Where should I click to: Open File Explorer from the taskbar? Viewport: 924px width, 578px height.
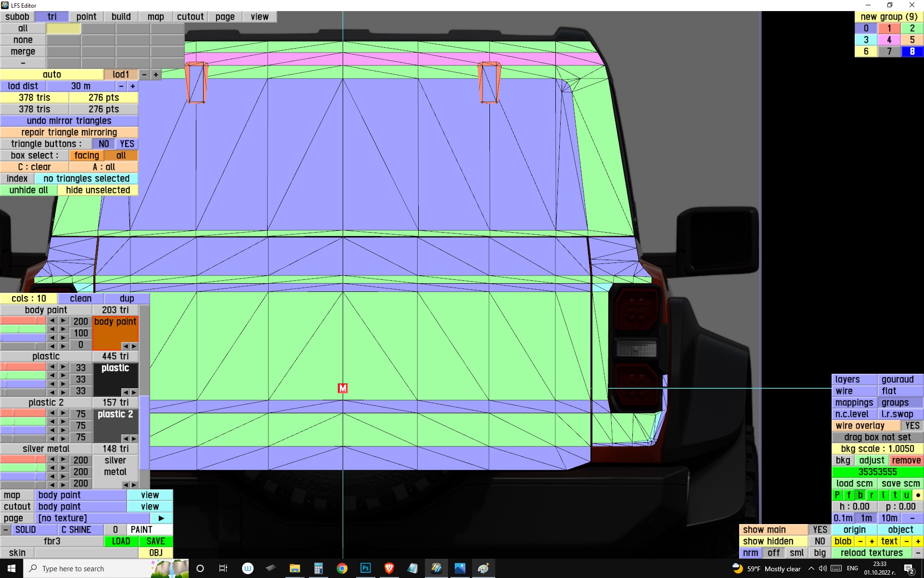[x=295, y=568]
